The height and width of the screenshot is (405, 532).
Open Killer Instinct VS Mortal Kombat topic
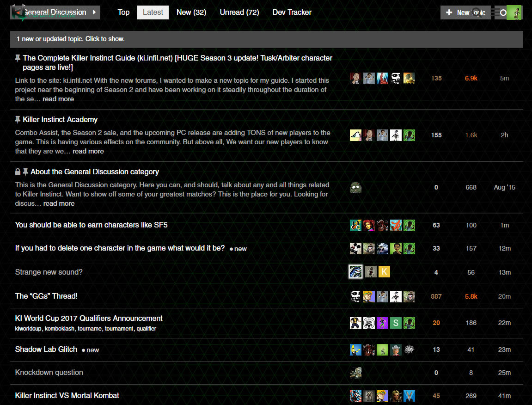click(x=67, y=395)
